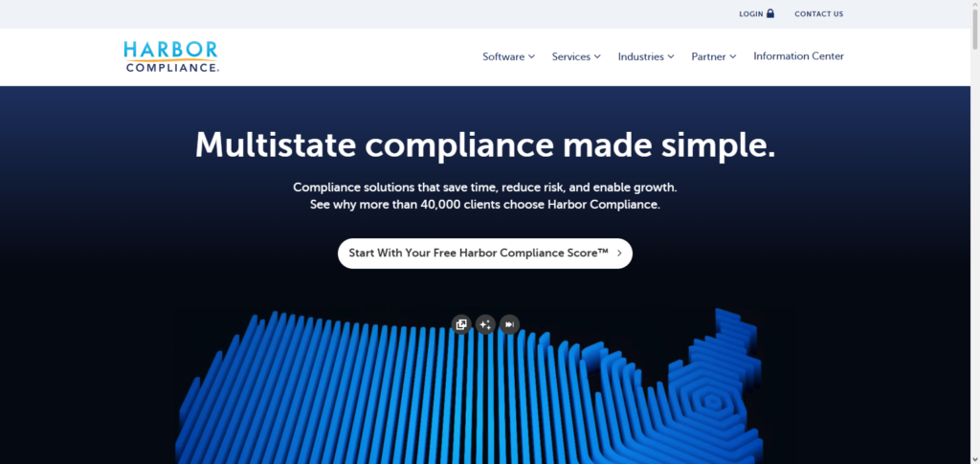Click the Harbor Compliance logo
The width and height of the screenshot is (980, 464).
171,56
